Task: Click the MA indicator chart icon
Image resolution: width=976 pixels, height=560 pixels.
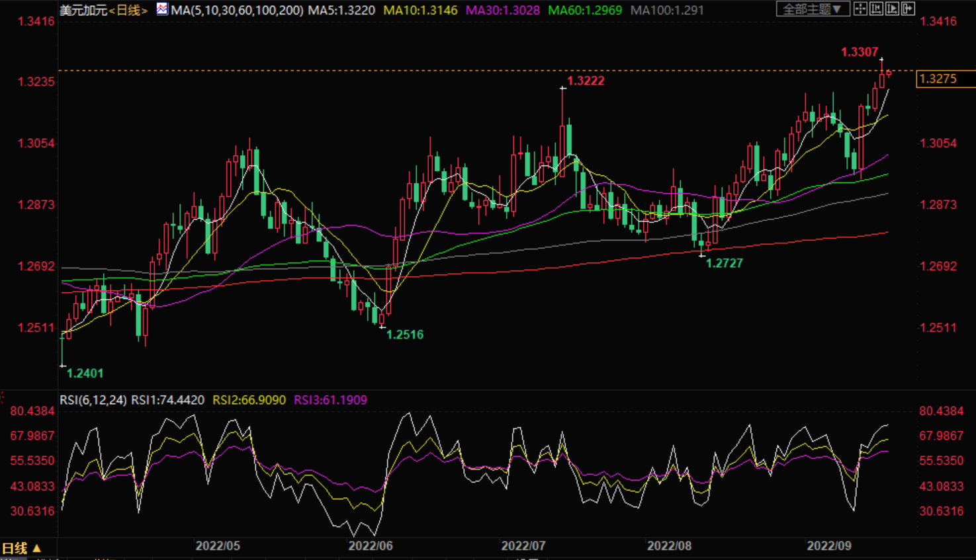Action: tap(162, 9)
